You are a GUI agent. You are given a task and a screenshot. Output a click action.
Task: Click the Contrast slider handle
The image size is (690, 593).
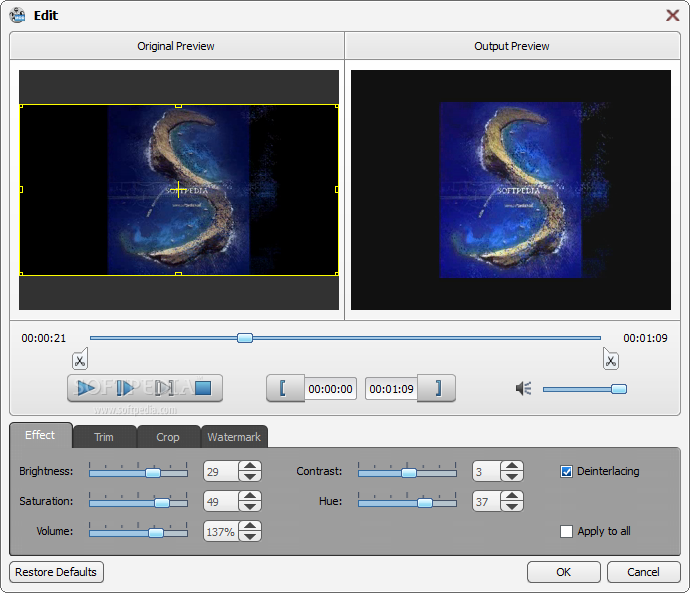409,473
